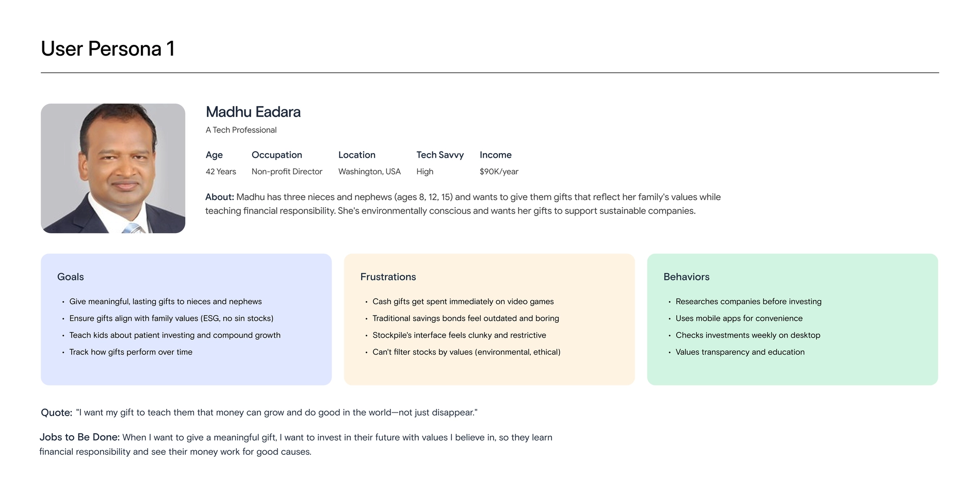The width and height of the screenshot is (980, 495).
Task: Click the "A Tech Professional" subtitle
Action: [241, 130]
